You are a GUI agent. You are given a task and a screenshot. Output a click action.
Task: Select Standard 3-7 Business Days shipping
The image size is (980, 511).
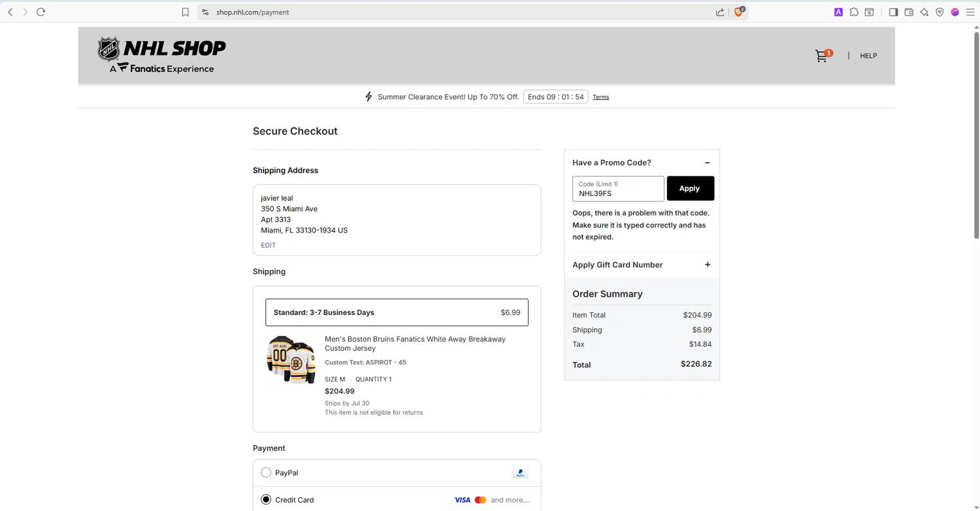pos(397,312)
